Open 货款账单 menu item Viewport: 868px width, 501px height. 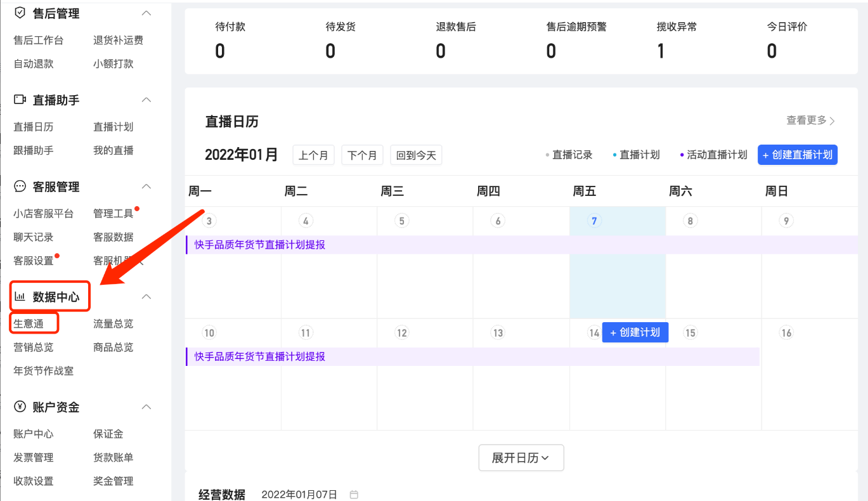[x=113, y=457]
